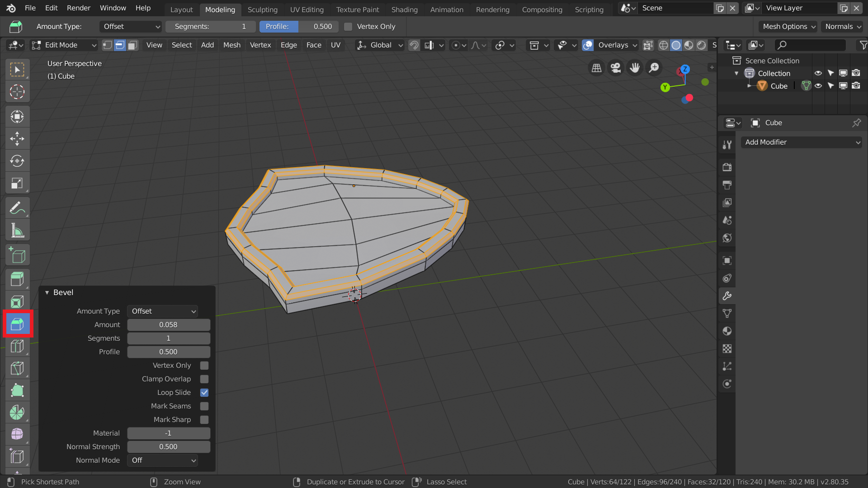Open the Render properties tab
Viewport: 868px width, 488px height.
click(x=727, y=167)
